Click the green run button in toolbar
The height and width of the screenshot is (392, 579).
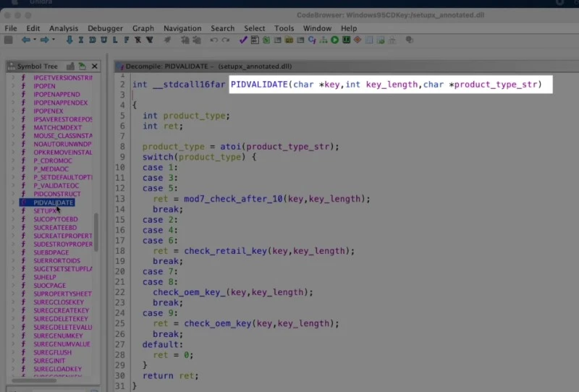pos(335,40)
